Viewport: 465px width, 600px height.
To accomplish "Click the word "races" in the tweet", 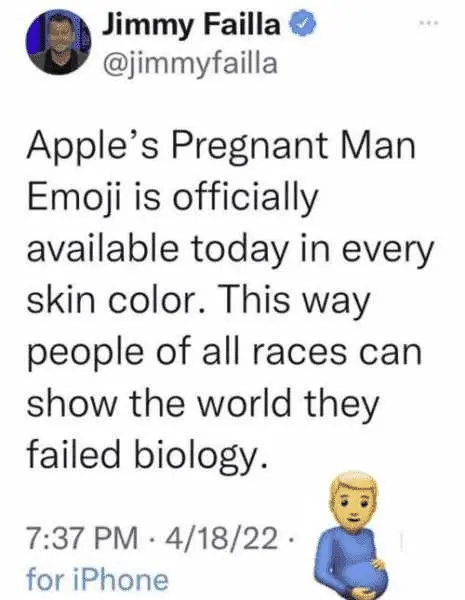I will [299, 352].
